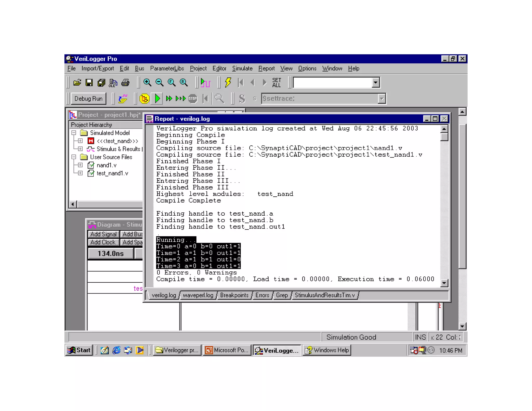Viewport: 532px width, 411px height.
Task: Toggle the nand1.v file checkbox icon
Action: (x=91, y=165)
